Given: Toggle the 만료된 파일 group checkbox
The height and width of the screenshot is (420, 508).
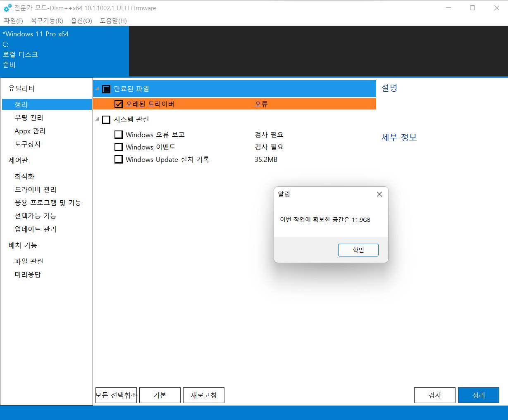Looking at the screenshot, I should [x=106, y=89].
